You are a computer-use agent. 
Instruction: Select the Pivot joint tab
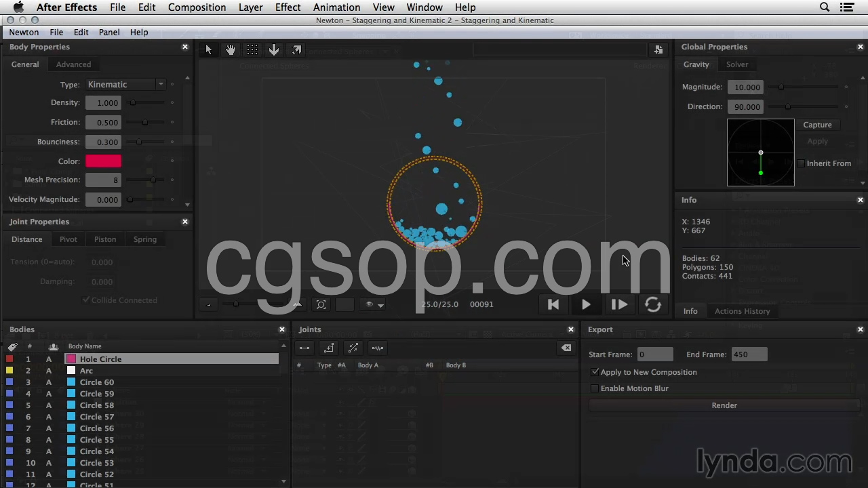68,239
